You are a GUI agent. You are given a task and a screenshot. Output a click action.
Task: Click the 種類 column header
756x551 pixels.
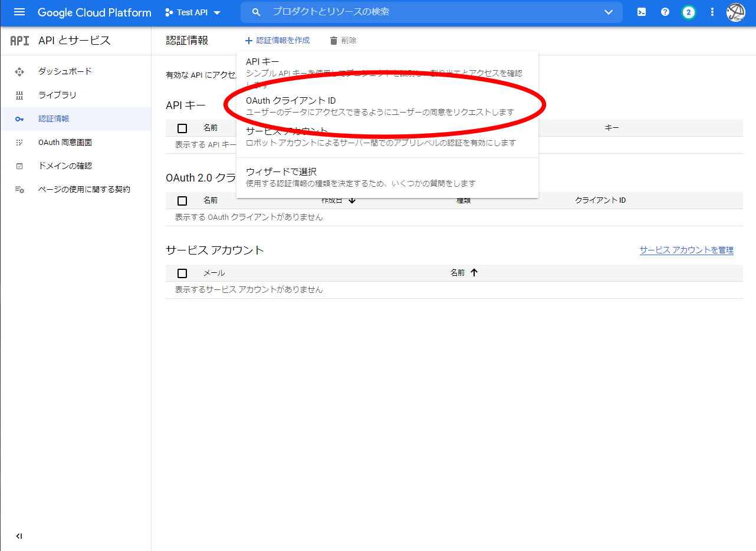tap(464, 200)
